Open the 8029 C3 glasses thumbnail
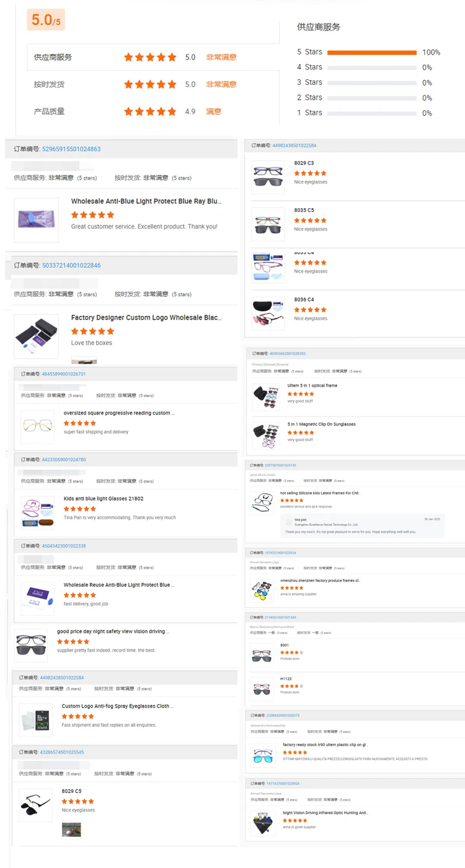The width and height of the screenshot is (465, 868). pyautogui.click(x=268, y=177)
